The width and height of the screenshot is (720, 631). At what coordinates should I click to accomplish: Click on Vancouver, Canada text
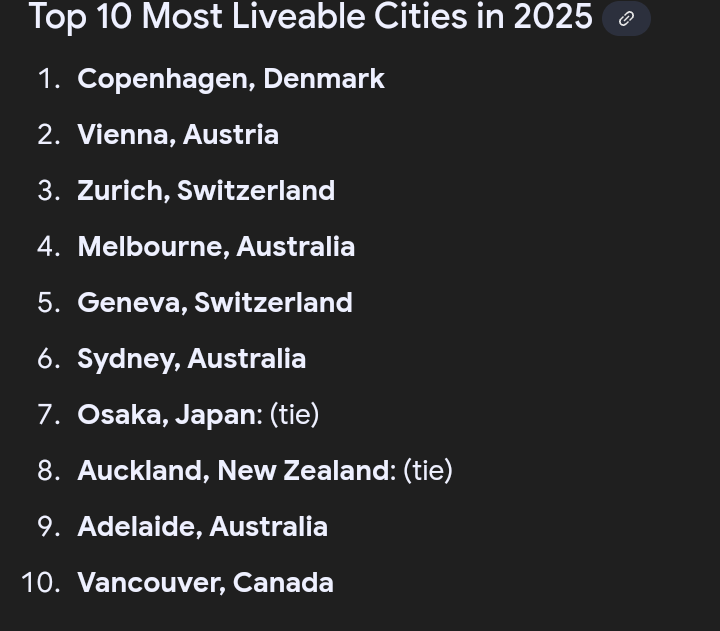[205, 583]
